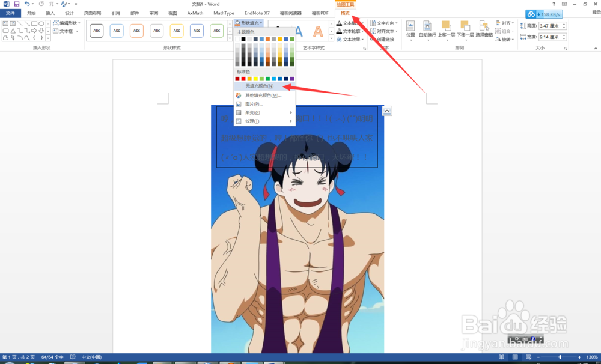Switch to the Insert (插入) tab

(50, 13)
